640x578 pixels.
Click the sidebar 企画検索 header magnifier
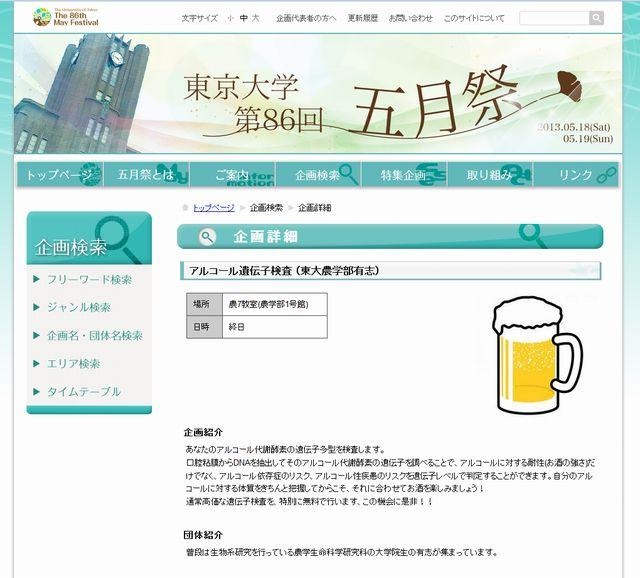point(119,239)
